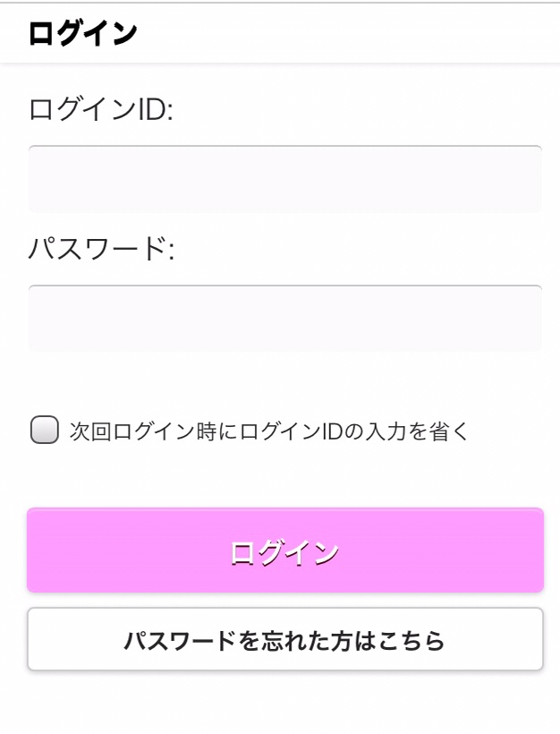Click the パスワード: label text
Screen dimensions: 560x734
[100, 248]
